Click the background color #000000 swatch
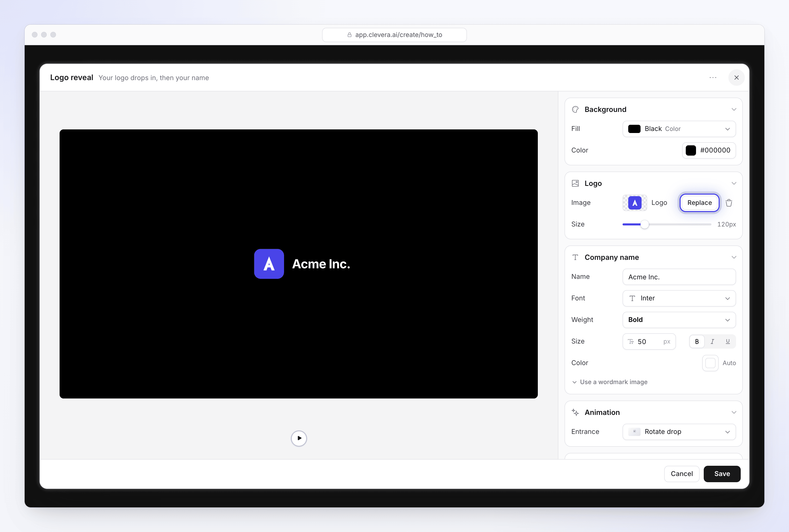 (691, 150)
